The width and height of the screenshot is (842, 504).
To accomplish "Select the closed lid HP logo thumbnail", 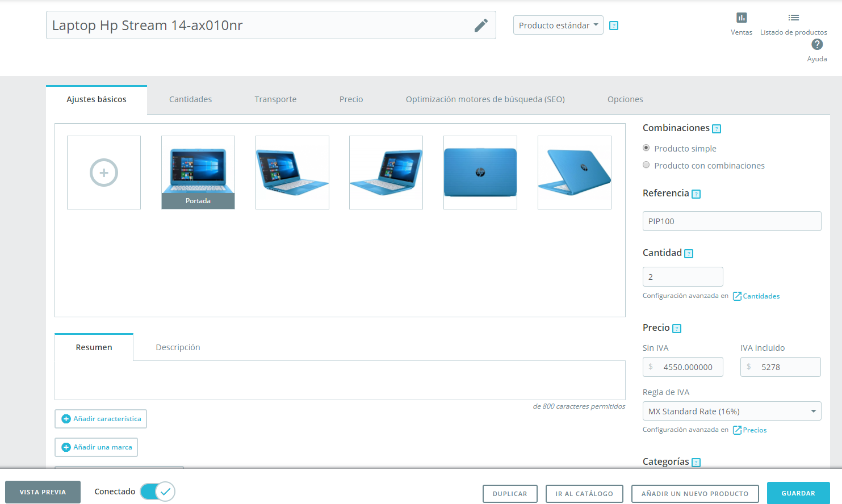I will coord(480,173).
